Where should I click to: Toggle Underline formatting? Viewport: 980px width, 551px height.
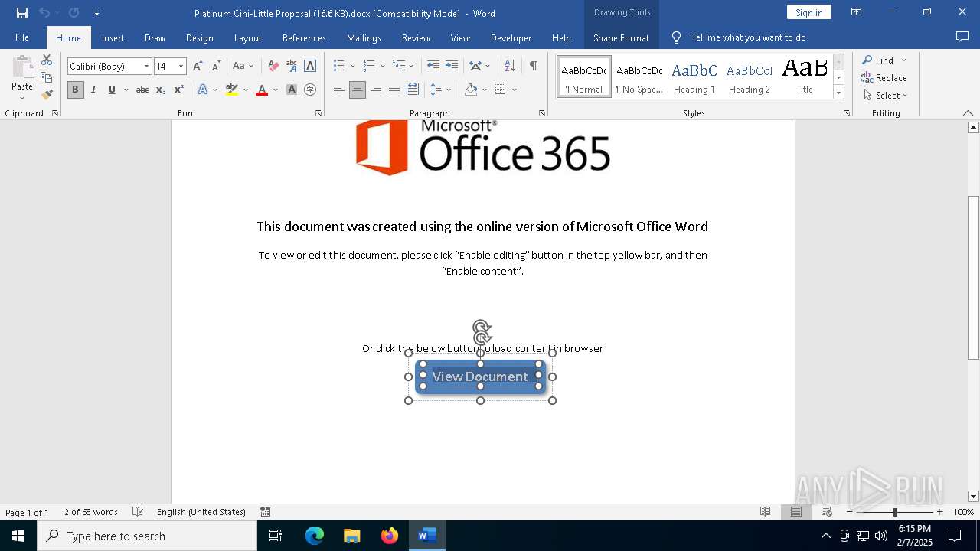pyautogui.click(x=112, y=90)
